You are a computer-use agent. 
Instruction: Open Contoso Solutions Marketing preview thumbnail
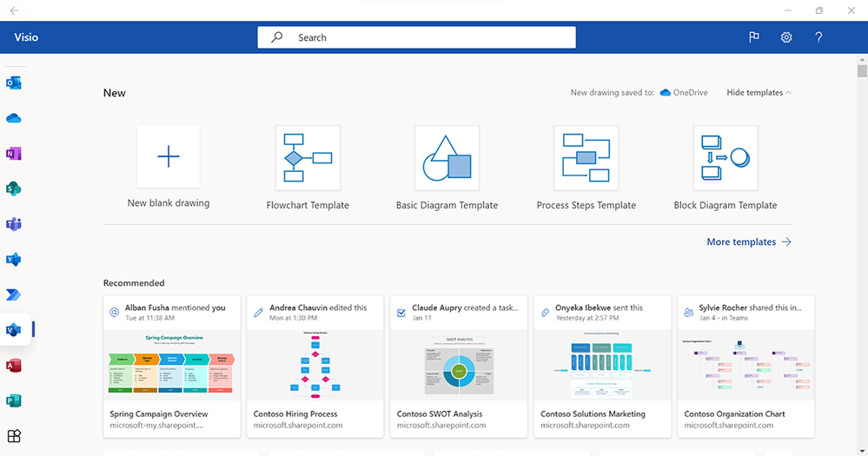click(x=602, y=366)
